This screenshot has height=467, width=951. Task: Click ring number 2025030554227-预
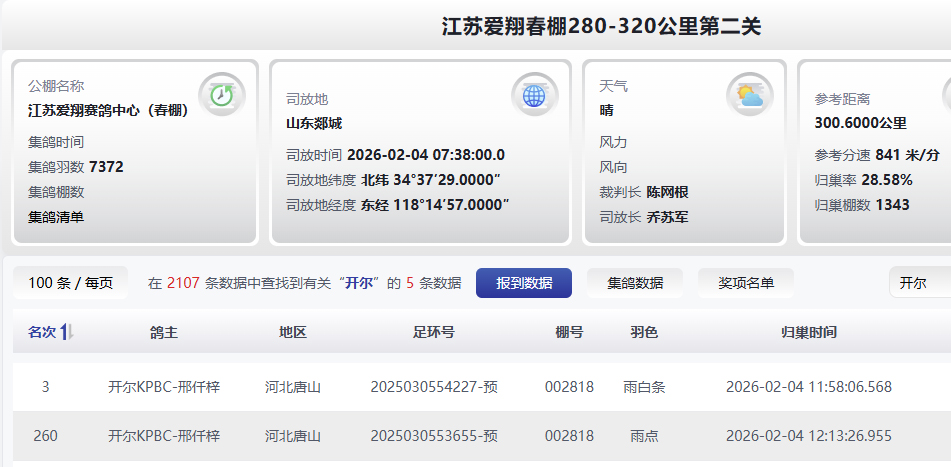click(x=433, y=386)
